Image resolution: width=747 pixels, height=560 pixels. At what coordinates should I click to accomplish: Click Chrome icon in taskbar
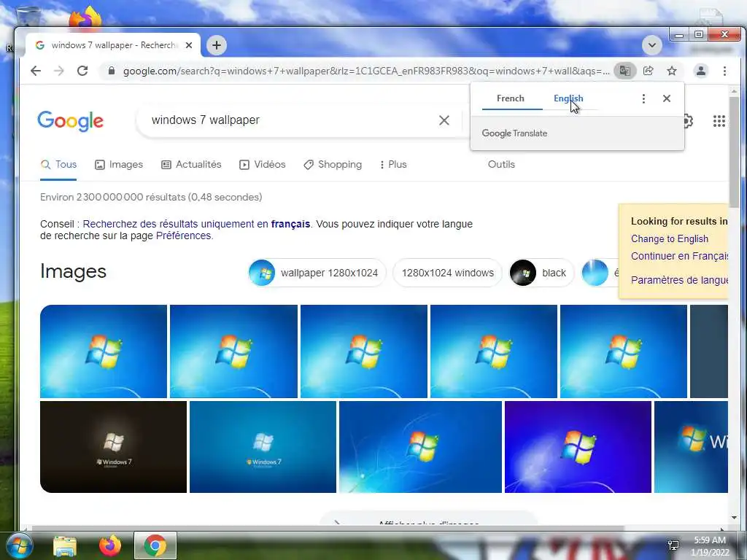(x=155, y=545)
